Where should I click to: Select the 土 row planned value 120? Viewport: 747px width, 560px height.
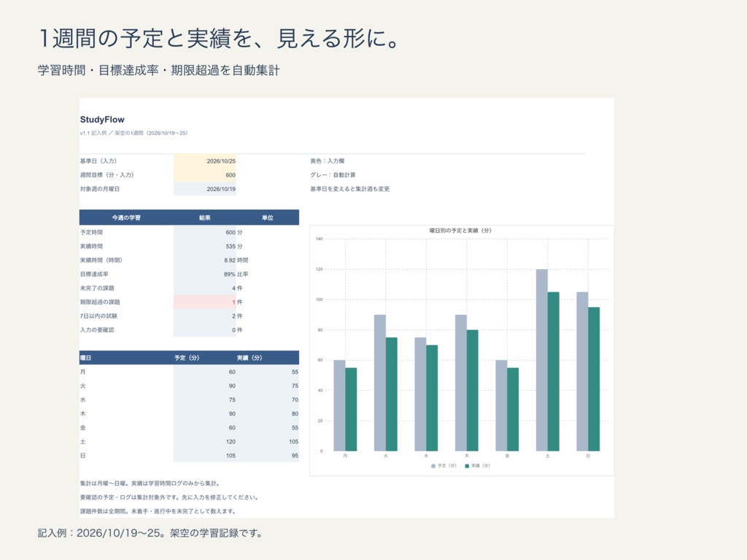pos(205,441)
